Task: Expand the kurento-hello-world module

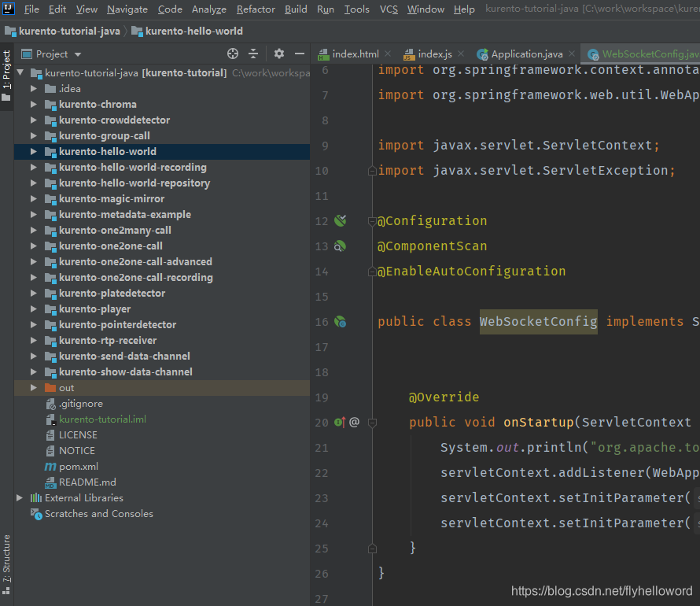Action: click(x=34, y=151)
